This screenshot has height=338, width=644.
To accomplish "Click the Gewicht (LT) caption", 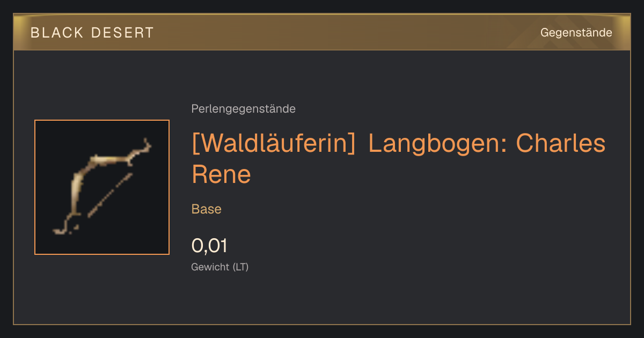I will (x=220, y=267).
